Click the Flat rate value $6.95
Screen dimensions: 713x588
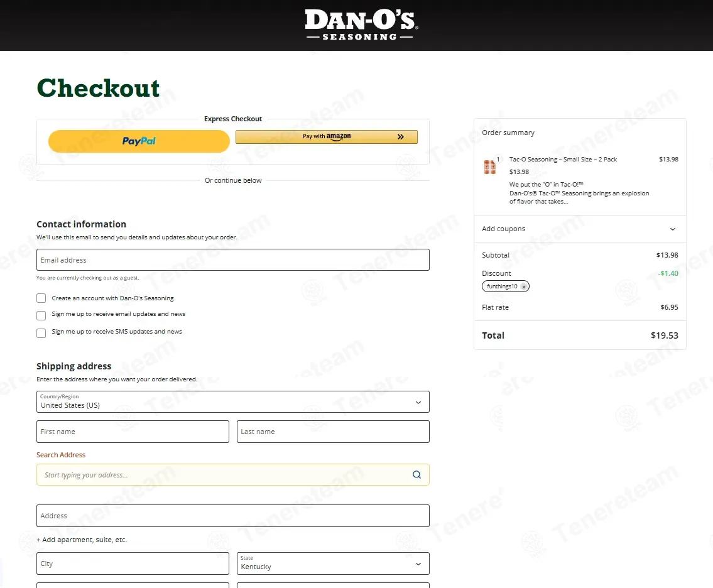tap(670, 307)
